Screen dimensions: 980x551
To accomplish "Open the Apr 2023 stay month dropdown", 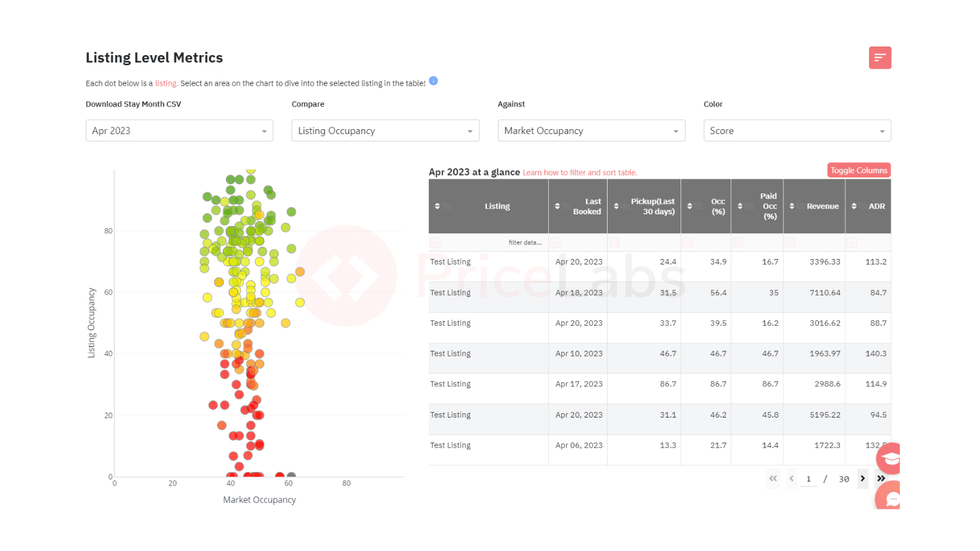I will pyautogui.click(x=179, y=130).
